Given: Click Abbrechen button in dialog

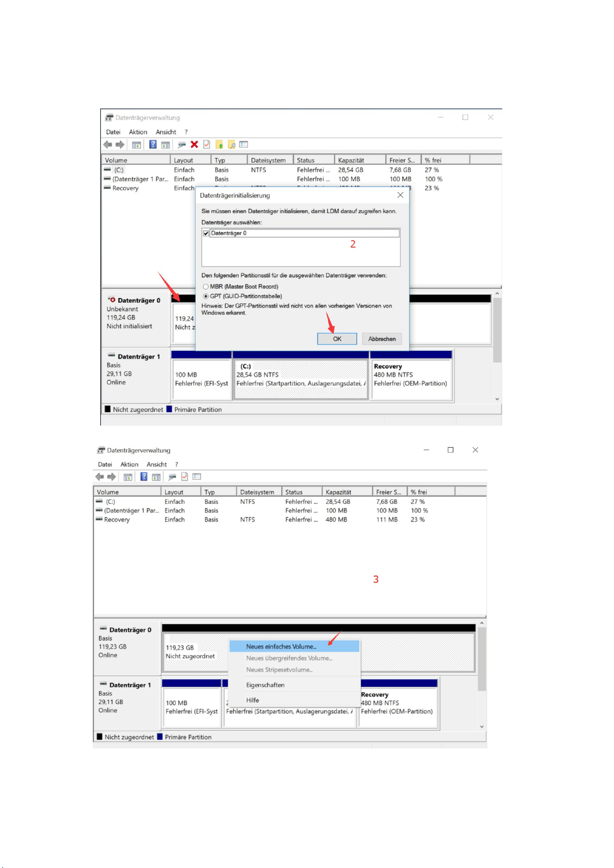Looking at the screenshot, I should coord(382,339).
